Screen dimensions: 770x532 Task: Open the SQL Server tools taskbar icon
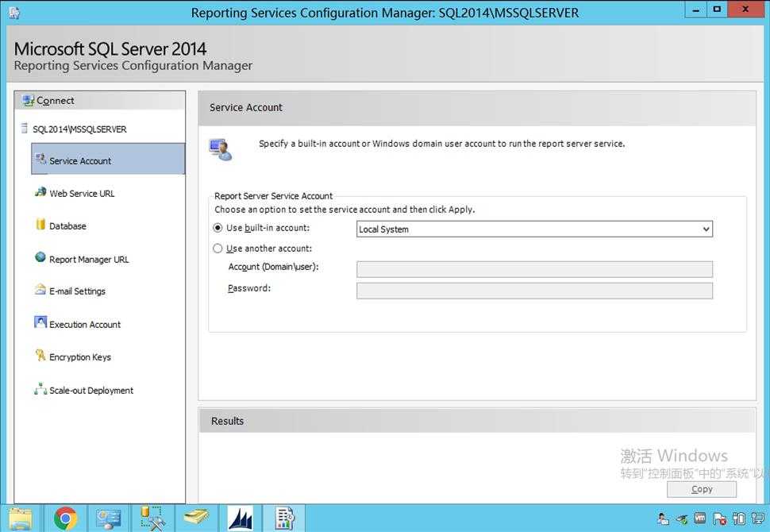[x=152, y=519]
